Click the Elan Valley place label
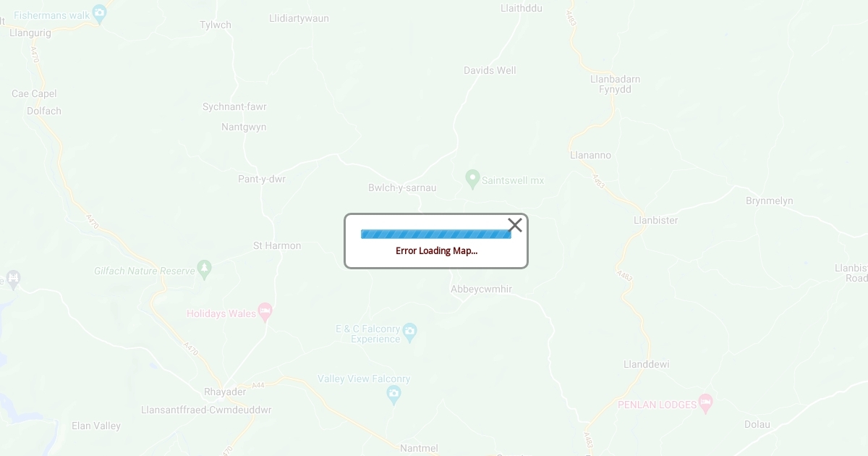This screenshot has width=868, height=456. coord(96,426)
